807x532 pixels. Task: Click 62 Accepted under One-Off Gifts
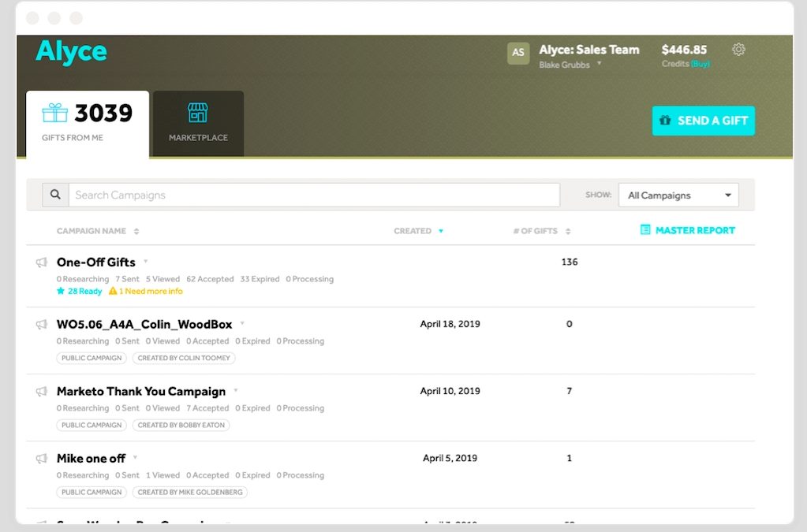point(210,279)
